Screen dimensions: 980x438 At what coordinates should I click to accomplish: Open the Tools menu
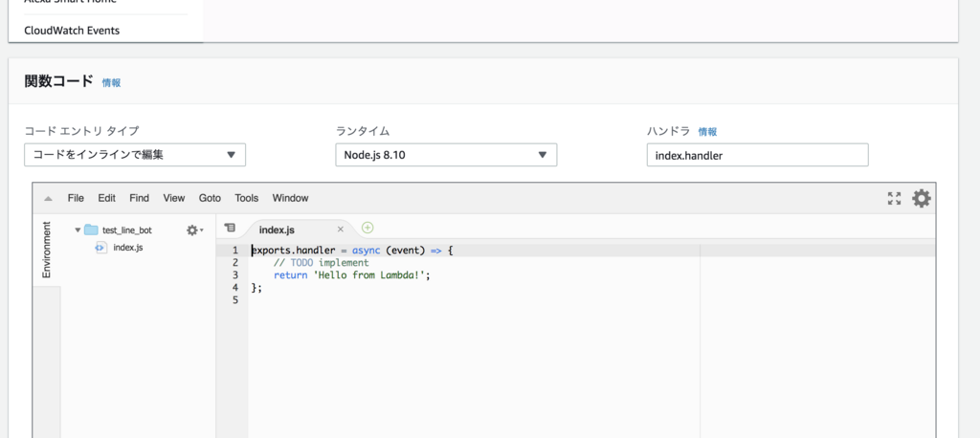click(247, 198)
